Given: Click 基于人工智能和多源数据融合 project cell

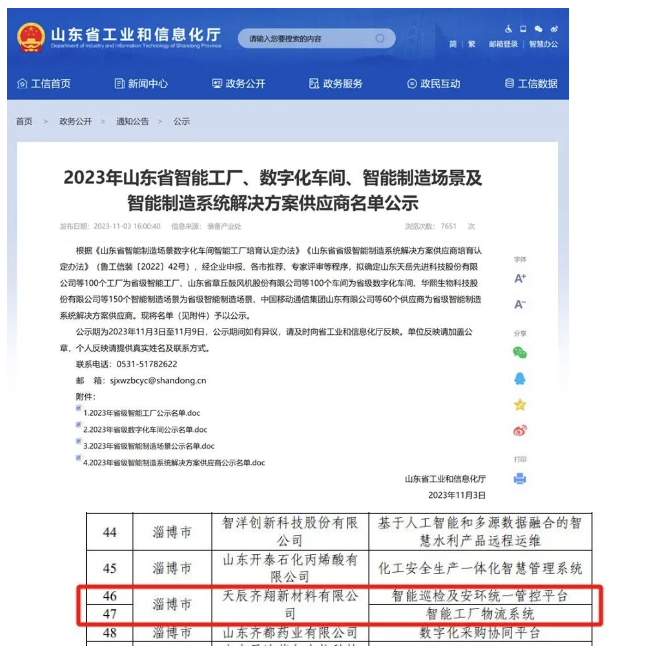Looking at the screenshot, I should pyautogui.click(x=480, y=532).
